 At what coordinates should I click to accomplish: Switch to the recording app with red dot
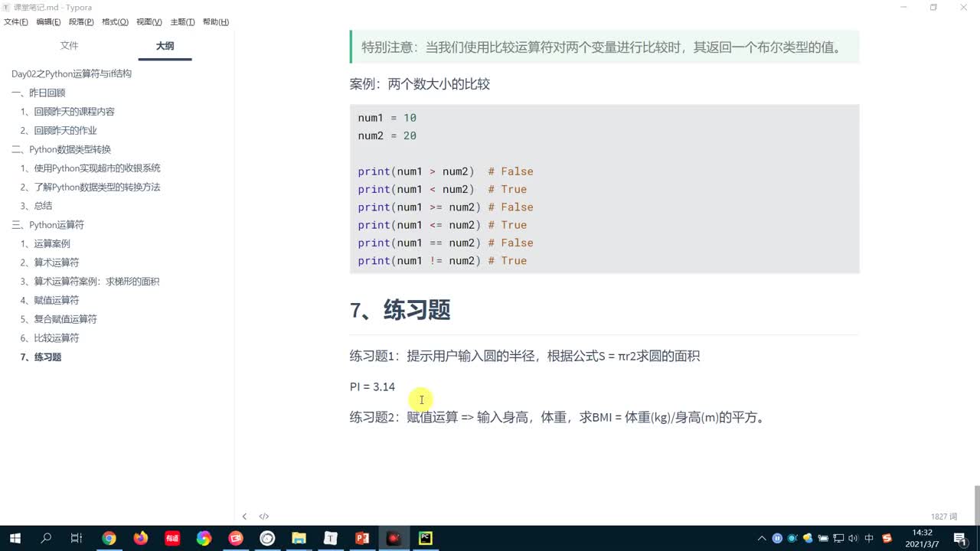click(x=394, y=538)
